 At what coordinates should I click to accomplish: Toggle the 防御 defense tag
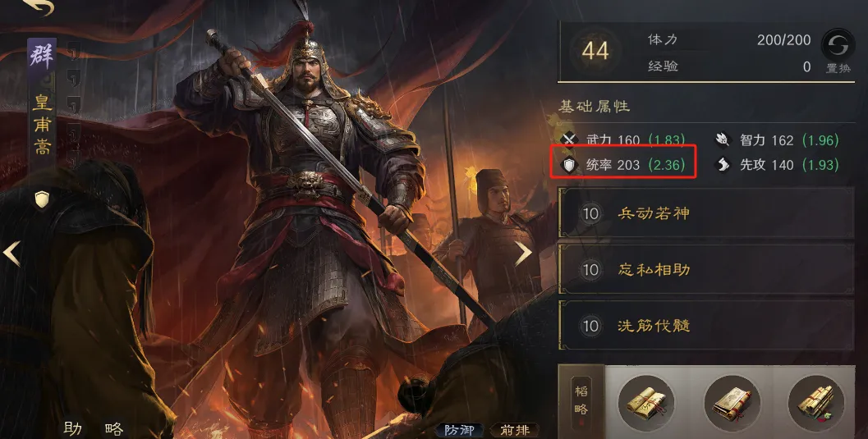[x=460, y=430]
